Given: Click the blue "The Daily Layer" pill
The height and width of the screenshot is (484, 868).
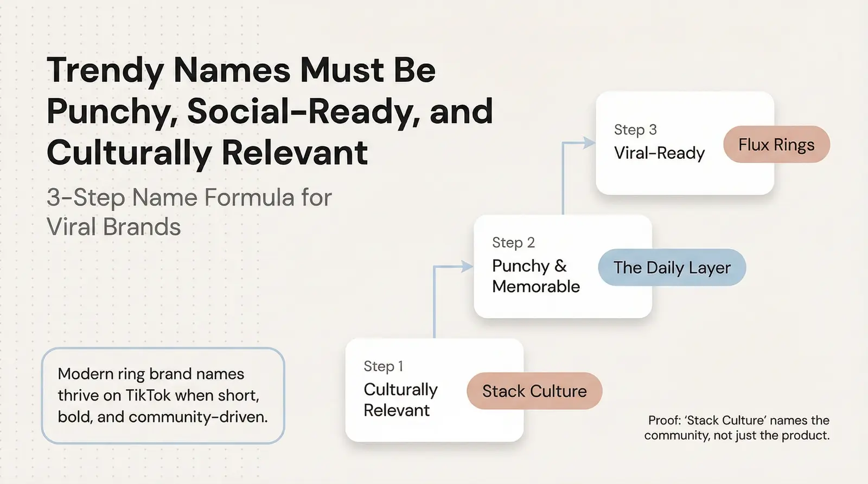Looking at the screenshot, I should [x=672, y=267].
